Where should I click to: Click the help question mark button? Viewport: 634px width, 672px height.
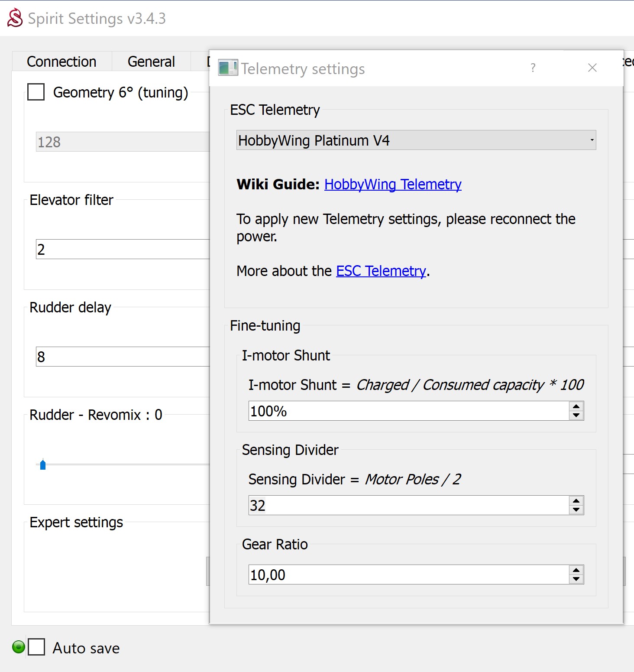tap(533, 68)
